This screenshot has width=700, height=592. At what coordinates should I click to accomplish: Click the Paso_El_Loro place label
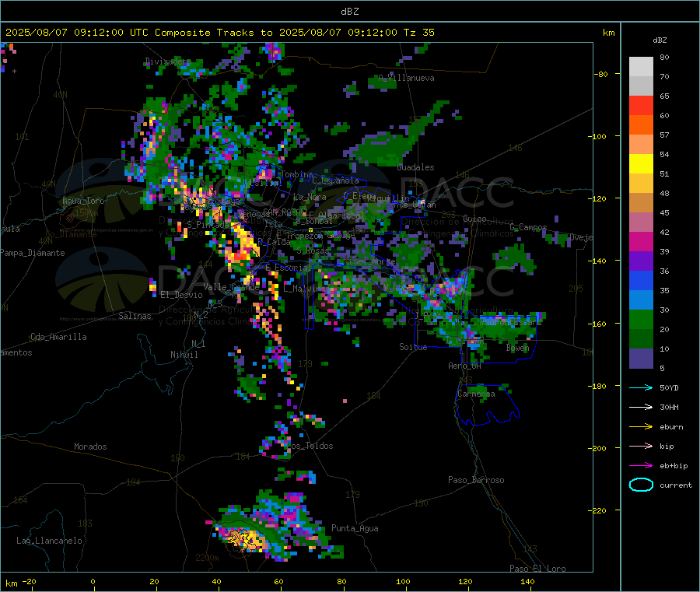click(x=537, y=569)
